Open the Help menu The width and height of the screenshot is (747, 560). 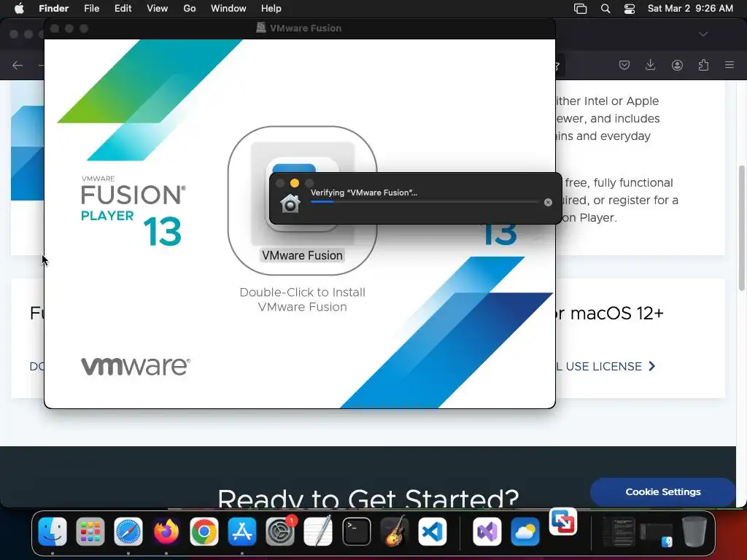271,9
